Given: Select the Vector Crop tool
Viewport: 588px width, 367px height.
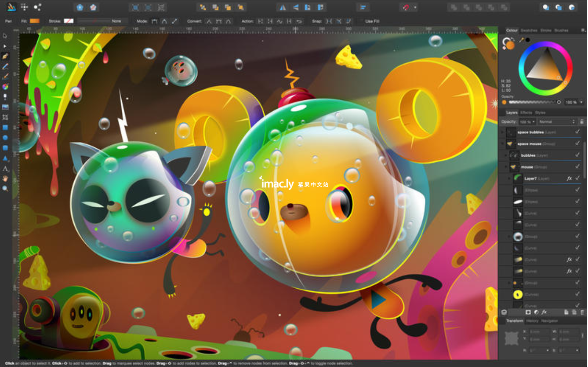Looking at the screenshot, I should click(x=5, y=117).
